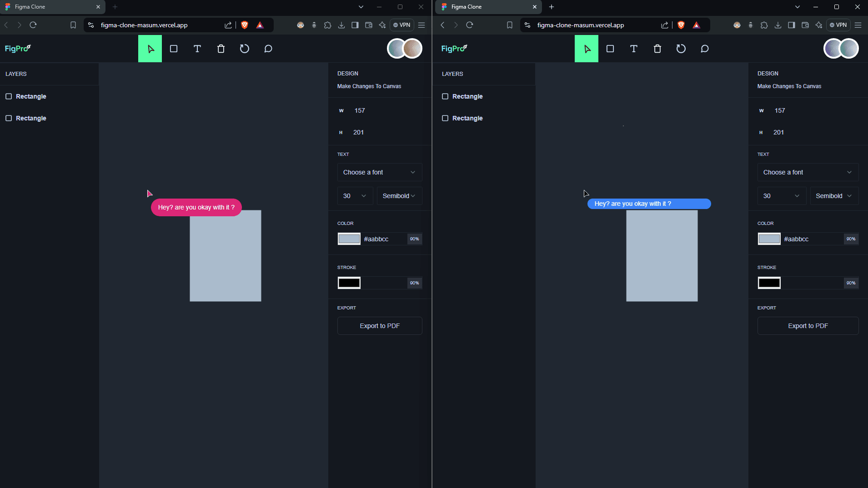Open the Comments tool in left window

268,49
